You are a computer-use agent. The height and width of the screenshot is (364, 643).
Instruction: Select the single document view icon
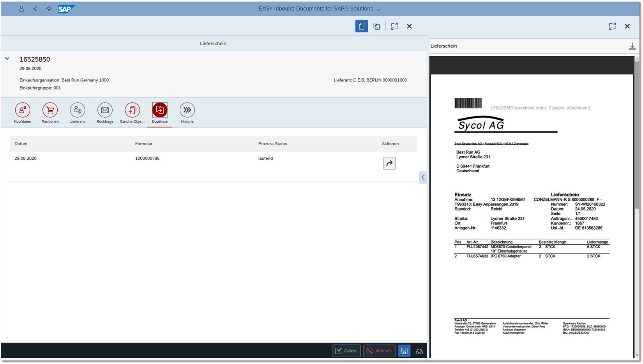click(362, 26)
